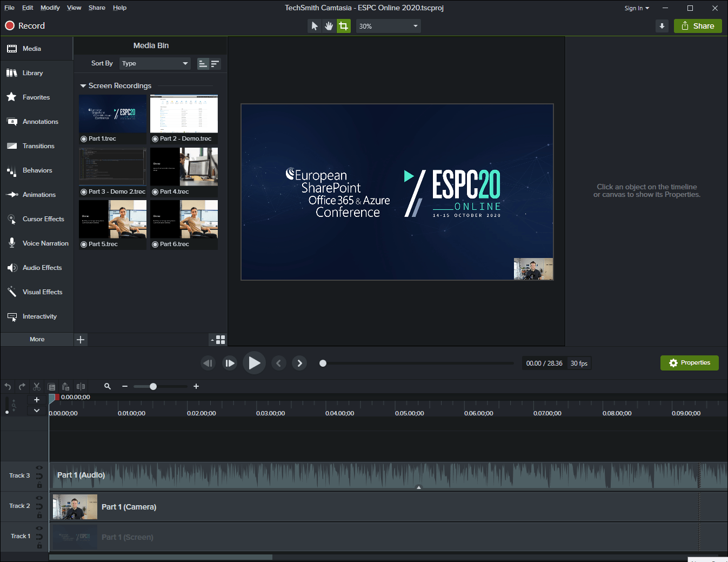Click the Paste icon in timeline toolbar
Viewport: 728px width, 562px height.
point(66,387)
